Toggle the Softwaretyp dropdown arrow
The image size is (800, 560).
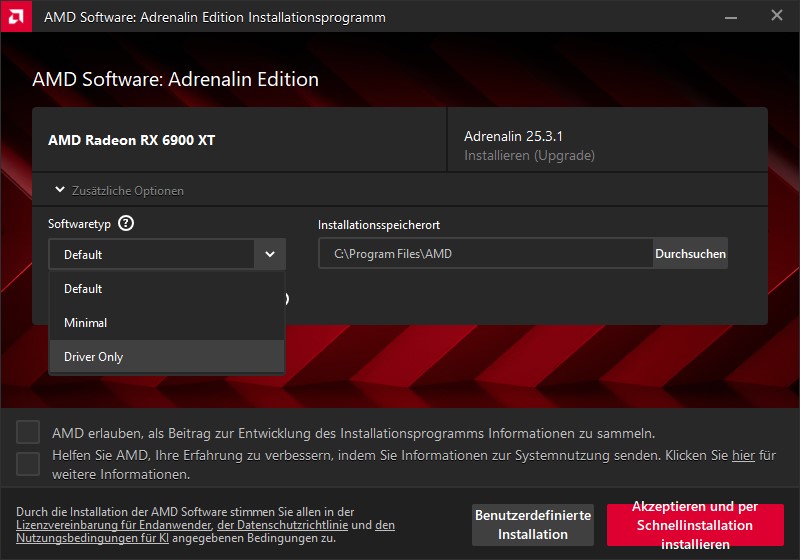(270, 254)
